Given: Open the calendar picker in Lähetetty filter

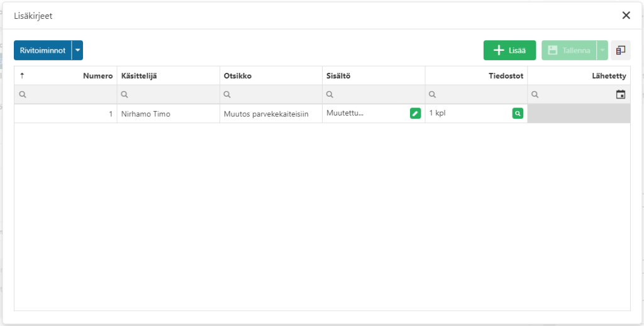Looking at the screenshot, I should 621,94.
